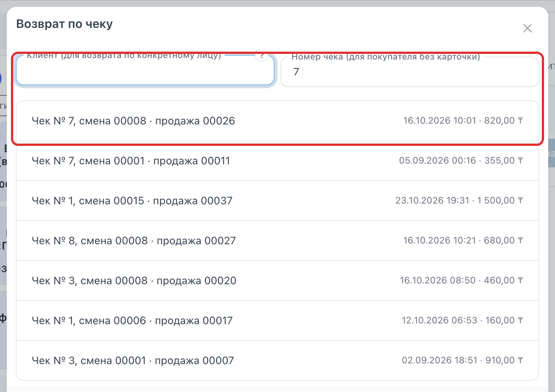Click the 16.10.2026 08:50 · 460,00 ₸ entry
This screenshot has height=392, width=555.
coord(461,280)
